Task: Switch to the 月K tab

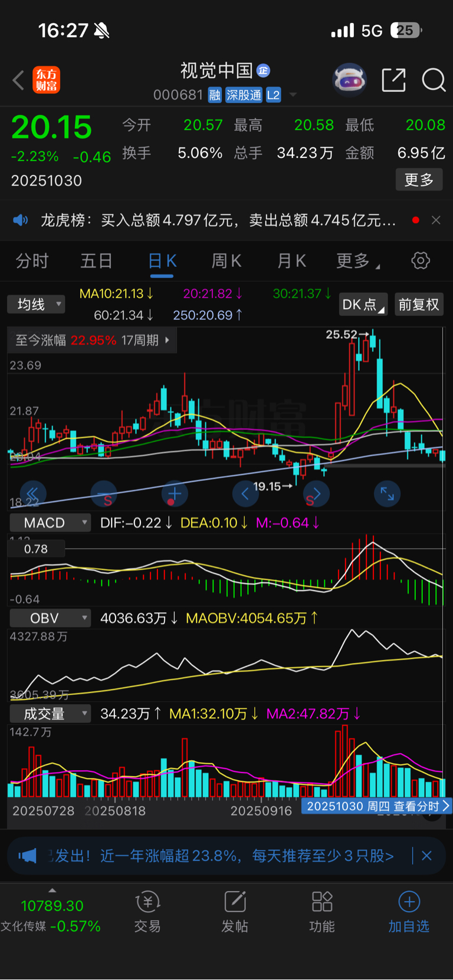Action: tap(291, 260)
